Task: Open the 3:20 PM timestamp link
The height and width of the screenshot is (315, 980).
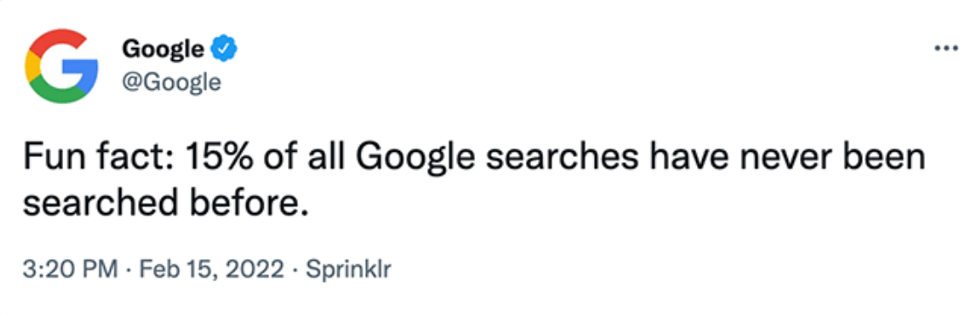Action: tap(71, 270)
